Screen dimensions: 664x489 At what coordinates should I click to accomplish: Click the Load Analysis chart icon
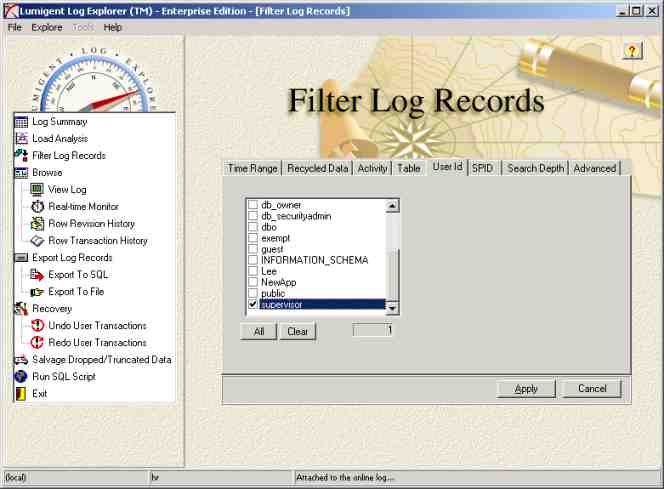21,138
